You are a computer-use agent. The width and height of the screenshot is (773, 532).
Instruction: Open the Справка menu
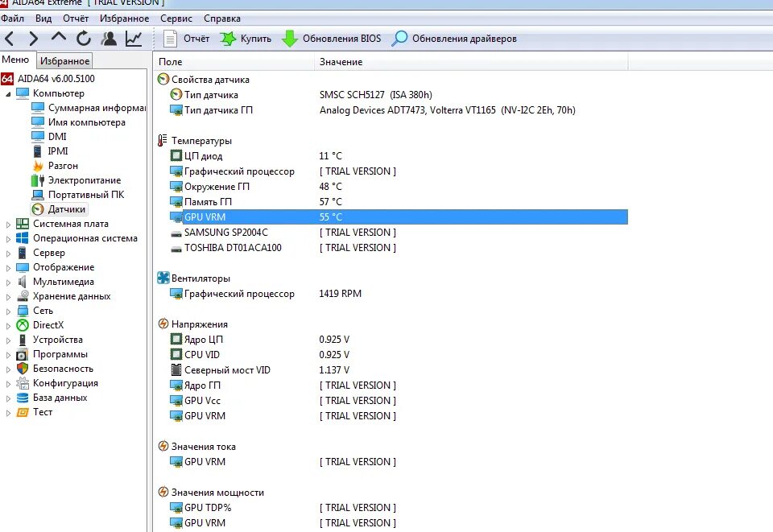point(222,19)
